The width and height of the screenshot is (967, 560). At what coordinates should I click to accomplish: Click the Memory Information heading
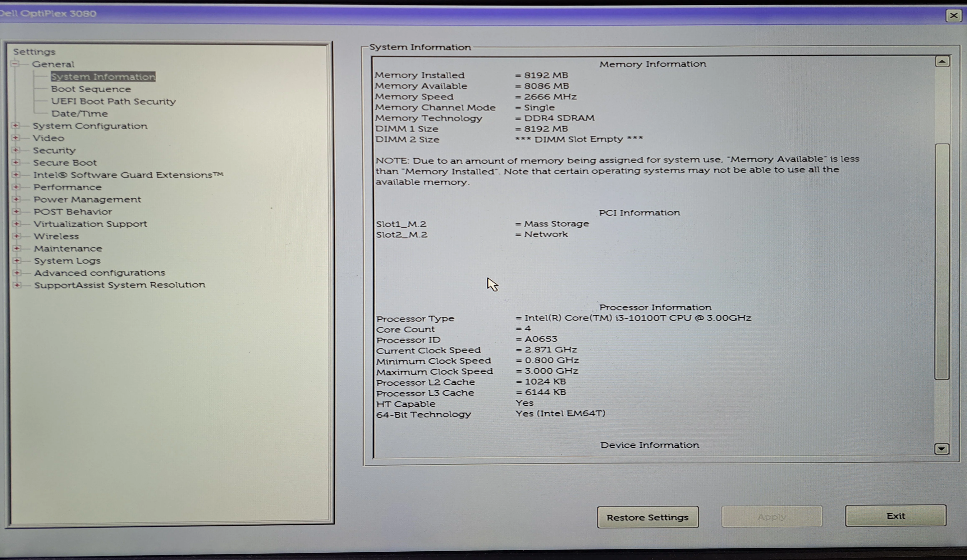(x=653, y=64)
